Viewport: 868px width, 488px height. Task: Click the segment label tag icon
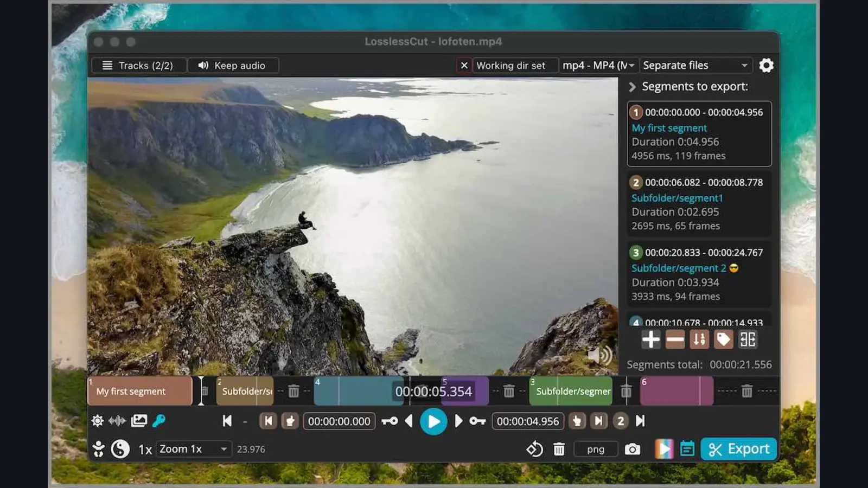point(723,339)
